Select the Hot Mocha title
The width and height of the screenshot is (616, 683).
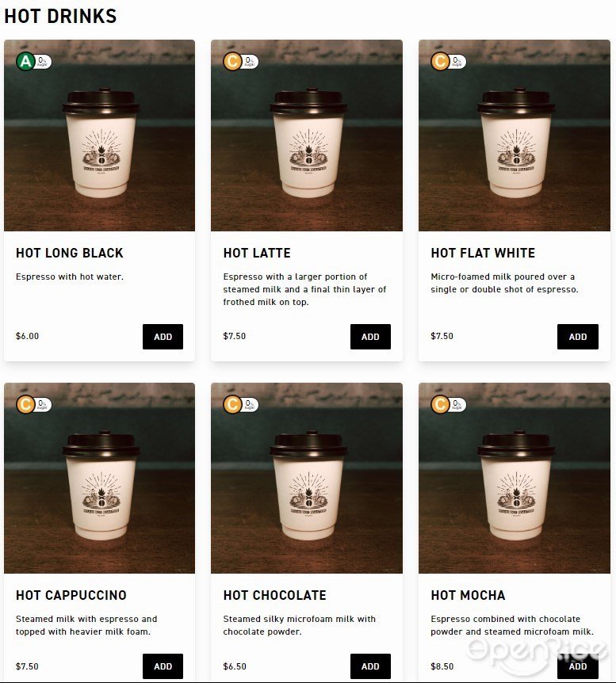pyautogui.click(x=468, y=596)
